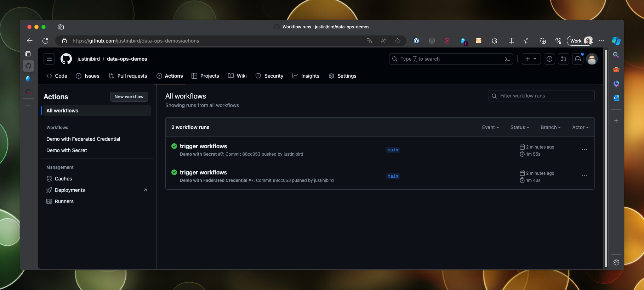Open GitHub hamburger navigation menu

click(x=49, y=59)
